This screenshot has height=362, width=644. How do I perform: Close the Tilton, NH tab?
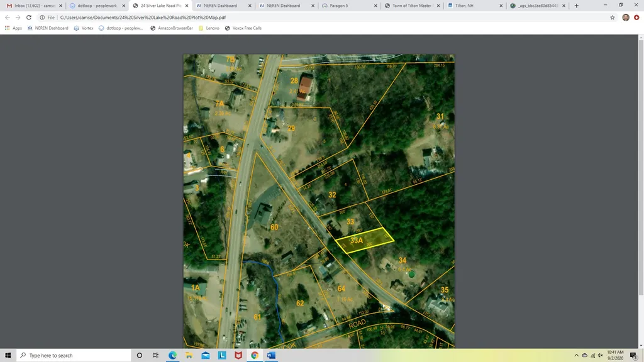pyautogui.click(x=501, y=6)
